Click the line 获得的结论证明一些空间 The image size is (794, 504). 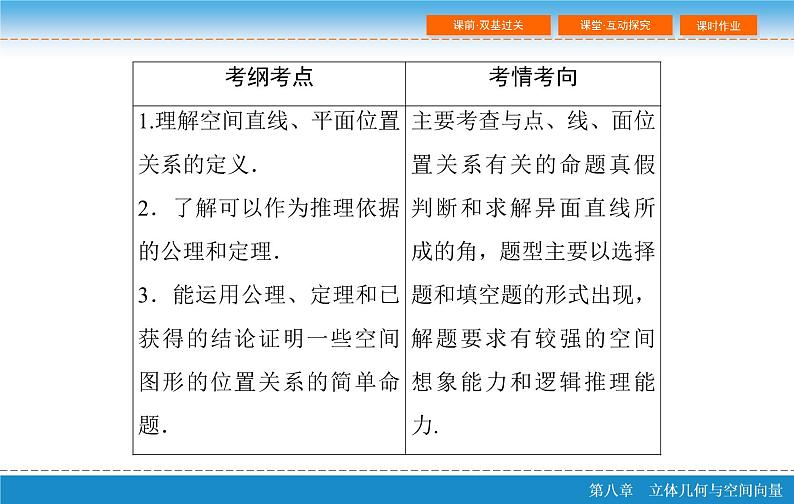[x=269, y=338]
